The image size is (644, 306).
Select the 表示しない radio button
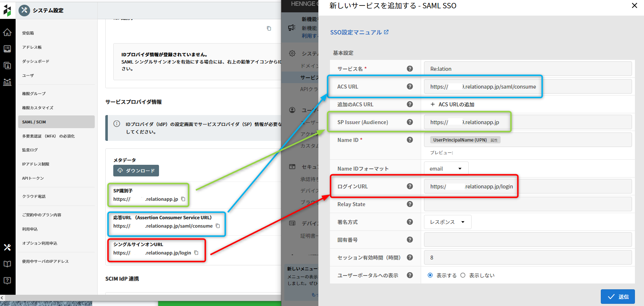pyautogui.click(x=463, y=275)
